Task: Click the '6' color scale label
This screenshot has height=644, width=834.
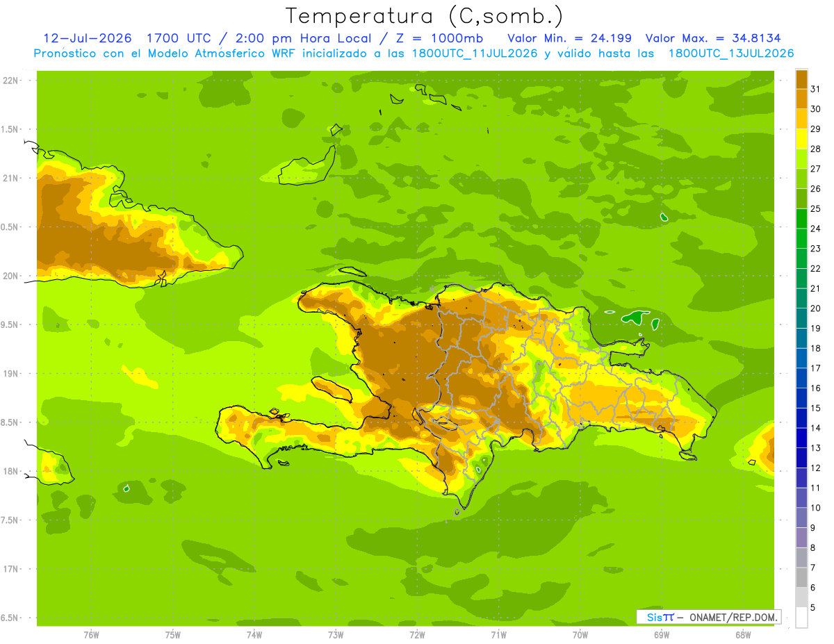Action: 812,588
